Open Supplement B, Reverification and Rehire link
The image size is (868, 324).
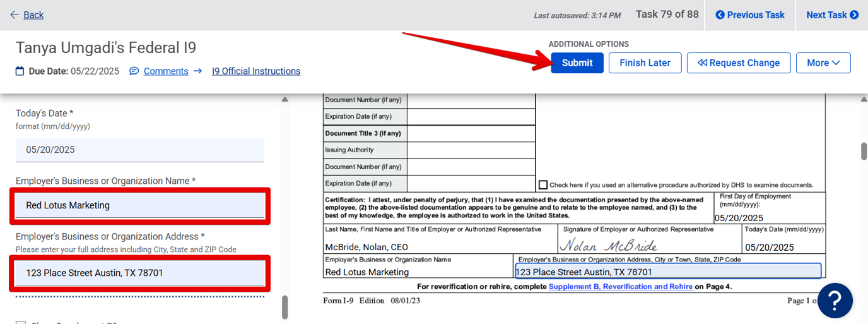pyautogui.click(x=621, y=286)
